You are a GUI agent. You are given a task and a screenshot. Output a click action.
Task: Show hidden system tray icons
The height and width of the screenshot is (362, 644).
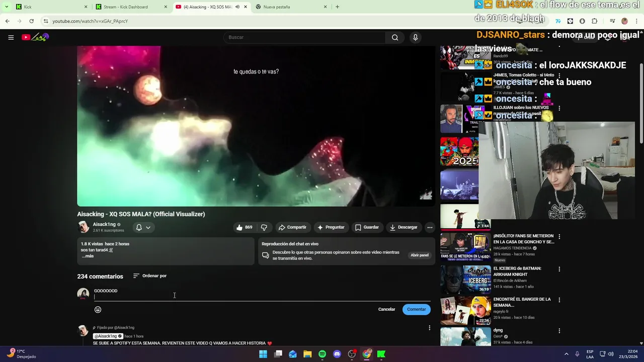[x=566, y=354]
